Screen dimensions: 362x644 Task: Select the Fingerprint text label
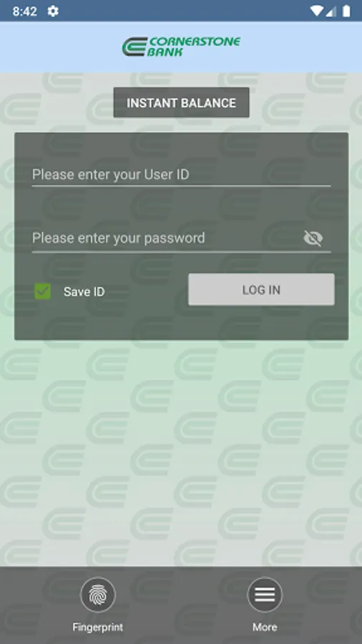(x=98, y=627)
